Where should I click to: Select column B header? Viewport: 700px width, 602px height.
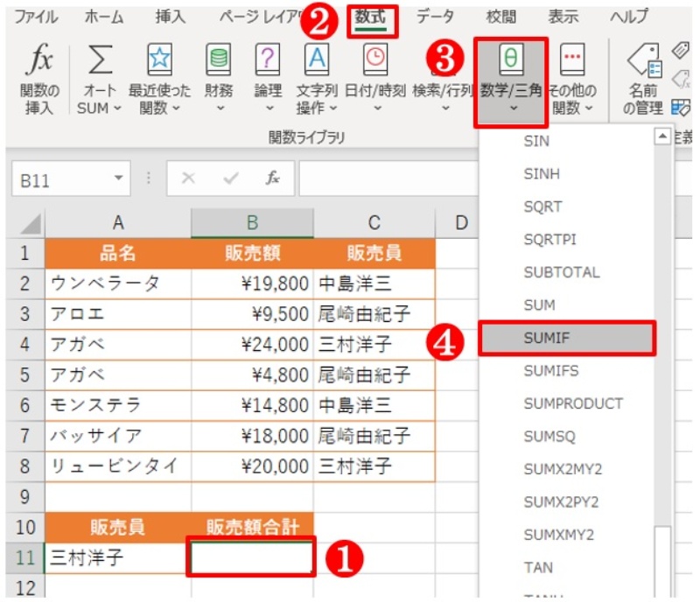click(x=251, y=224)
